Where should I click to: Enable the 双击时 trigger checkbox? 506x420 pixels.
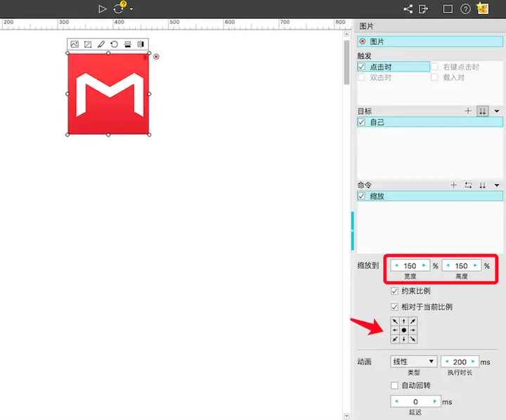361,77
